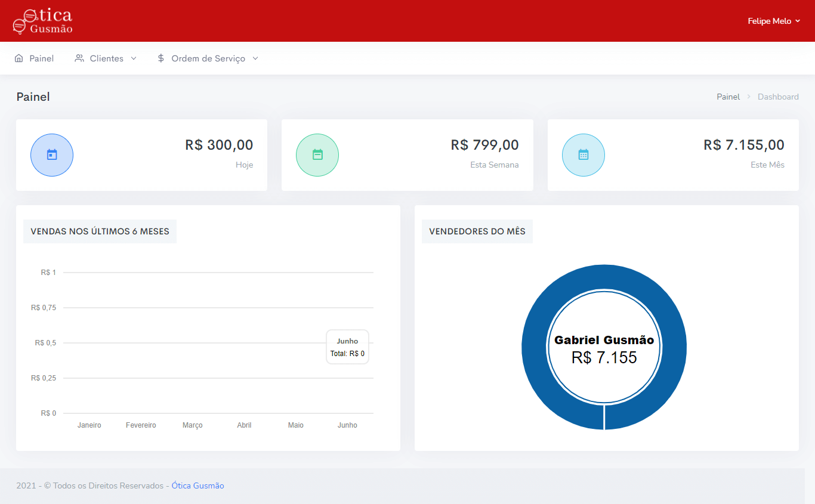Click the Ótica Gusmão glasses logo
This screenshot has height=504, width=815.
[42, 21]
